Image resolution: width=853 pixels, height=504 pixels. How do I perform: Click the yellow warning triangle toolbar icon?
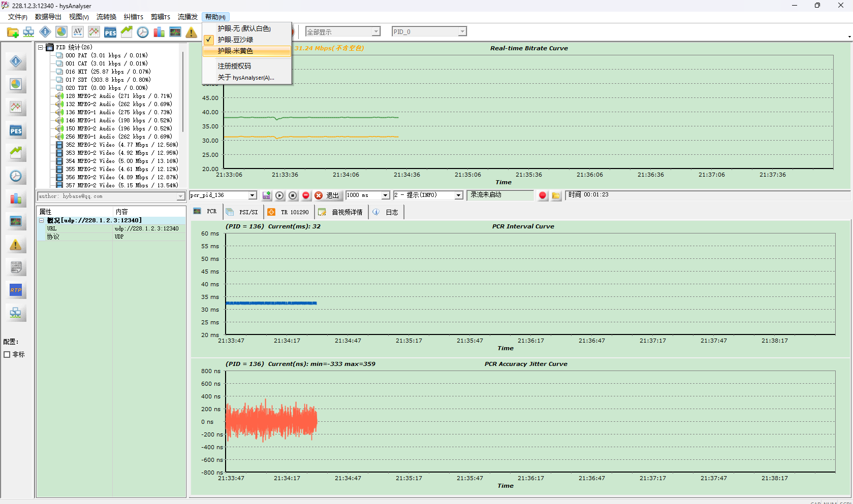[191, 32]
